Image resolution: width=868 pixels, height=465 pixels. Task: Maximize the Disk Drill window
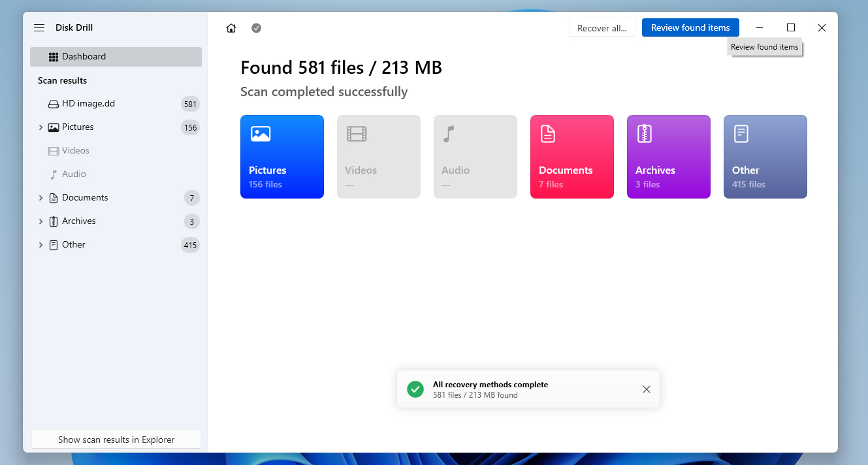point(791,28)
